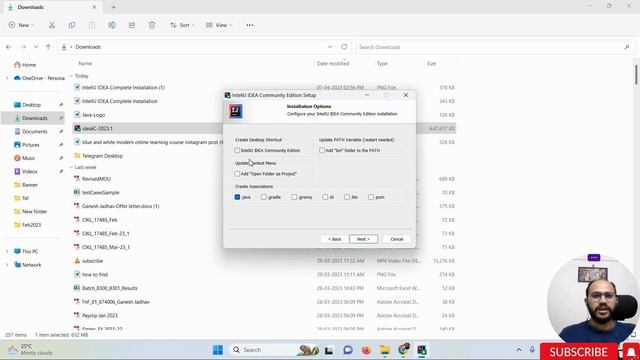
Task: Click the search magnifier icon in Explorer
Action: (x=627, y=47)
